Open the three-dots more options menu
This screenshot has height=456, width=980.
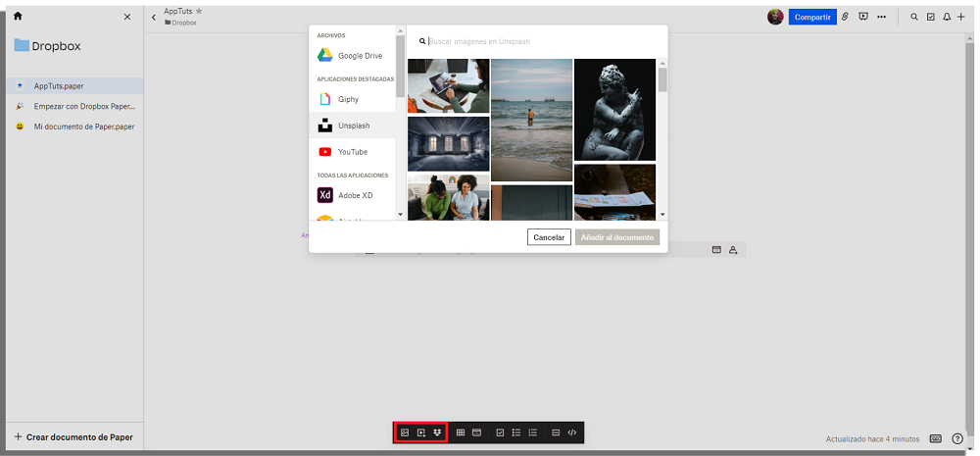[881, 17]
